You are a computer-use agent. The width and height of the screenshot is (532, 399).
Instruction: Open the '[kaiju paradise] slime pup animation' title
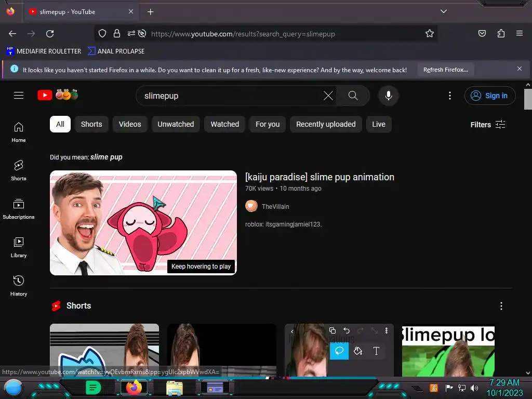[x=320, y=177]
